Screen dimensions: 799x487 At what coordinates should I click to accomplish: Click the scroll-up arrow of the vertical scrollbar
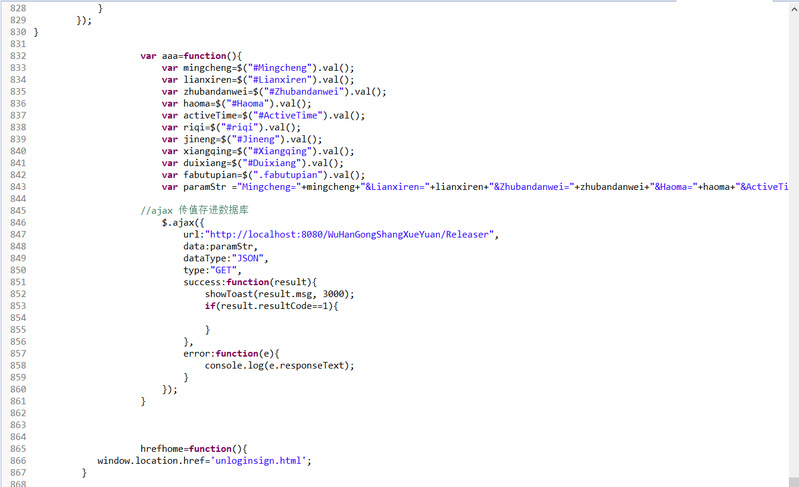(793, 8)
